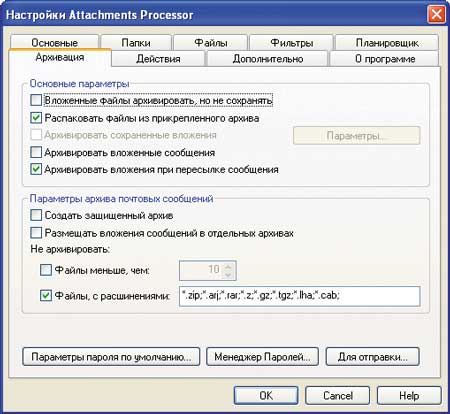Viewport: 450px width, 414px height.
Task: Open the Планировщик tab
Action: click(x=387, y=42)
